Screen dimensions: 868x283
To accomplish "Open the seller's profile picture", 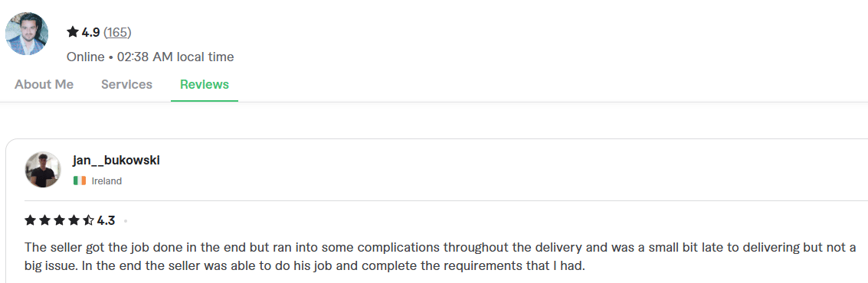I will point(27,34).
